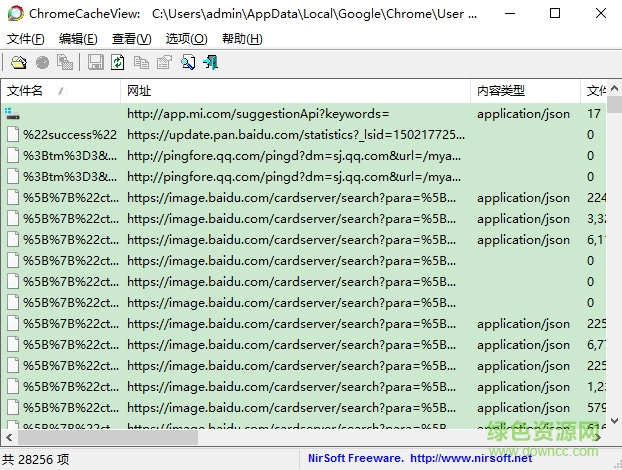Click the Select Cache Folder toolbar icon
Screen dimensions: 622x470
pos(18,63)
